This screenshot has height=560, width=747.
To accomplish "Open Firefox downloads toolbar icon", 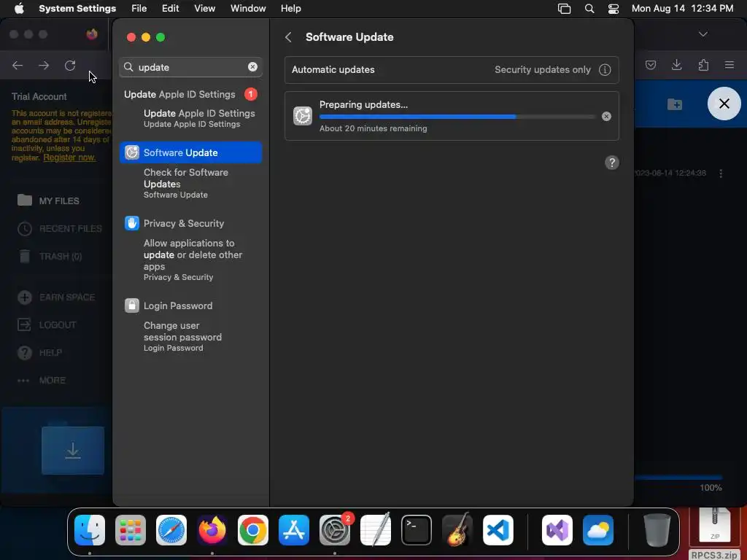I will coord(676,65).
